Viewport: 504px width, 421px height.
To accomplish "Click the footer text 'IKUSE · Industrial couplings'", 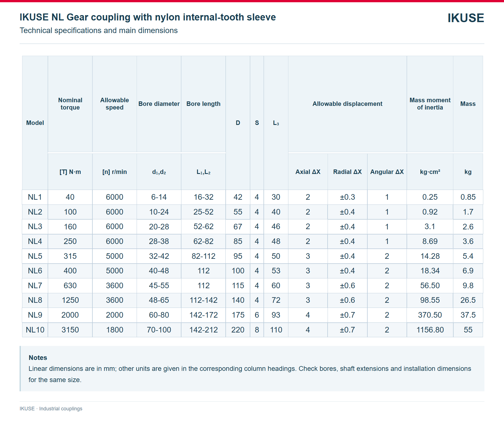I will pos(51,409).
